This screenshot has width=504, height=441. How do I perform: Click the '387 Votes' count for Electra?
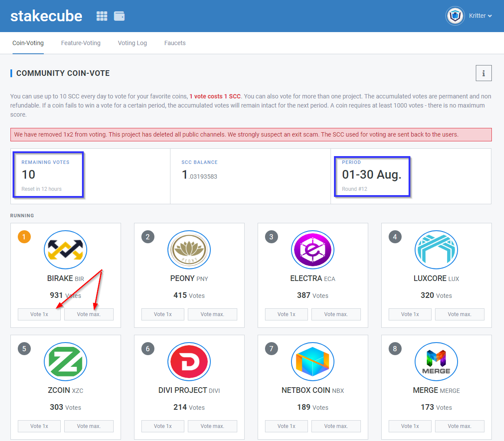[313, 295]
